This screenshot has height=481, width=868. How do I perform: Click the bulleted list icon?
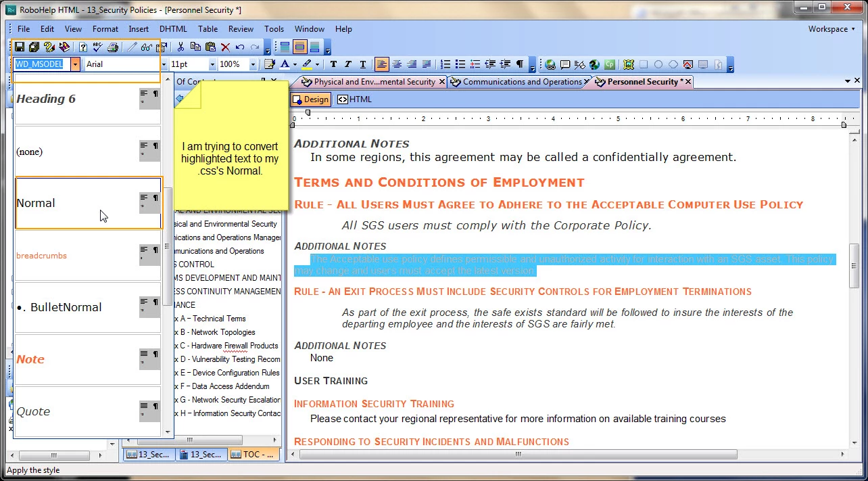460,64
